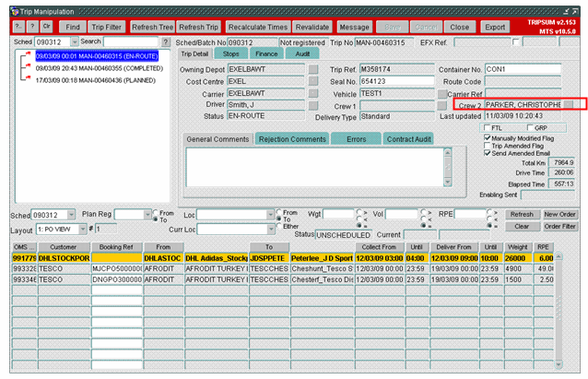
Task: Click the New Order button
Action: [559, 214]
